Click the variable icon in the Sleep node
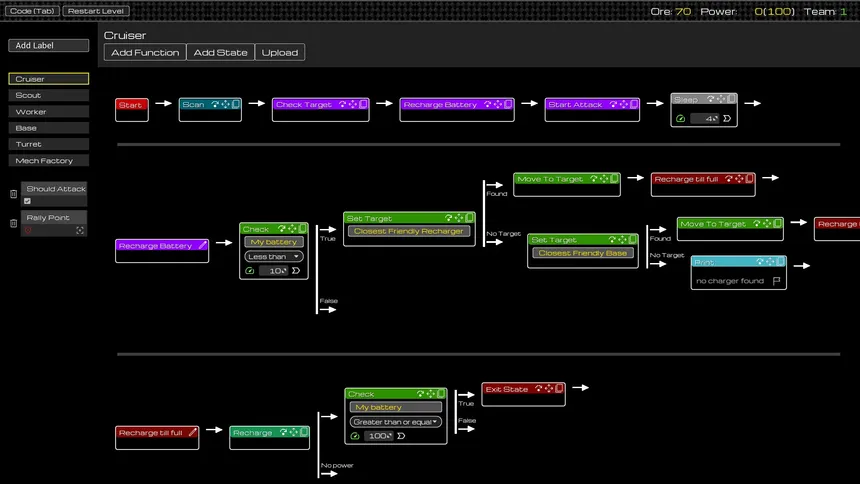The image size is (860, 484). (x=727, y=119)
